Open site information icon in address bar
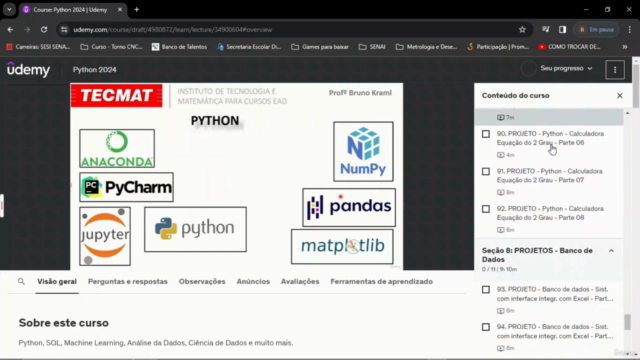640x360 pixels. click(64, 29)
